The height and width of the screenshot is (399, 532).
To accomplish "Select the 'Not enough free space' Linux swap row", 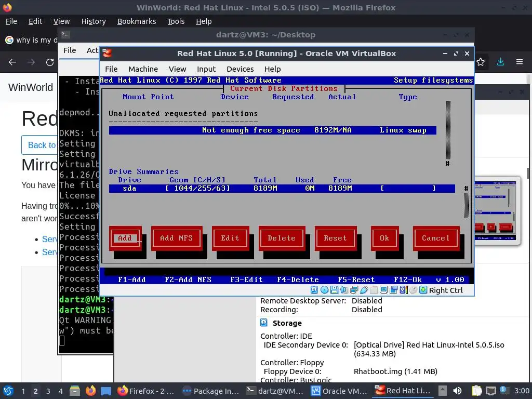I will [x=272, y=130].
